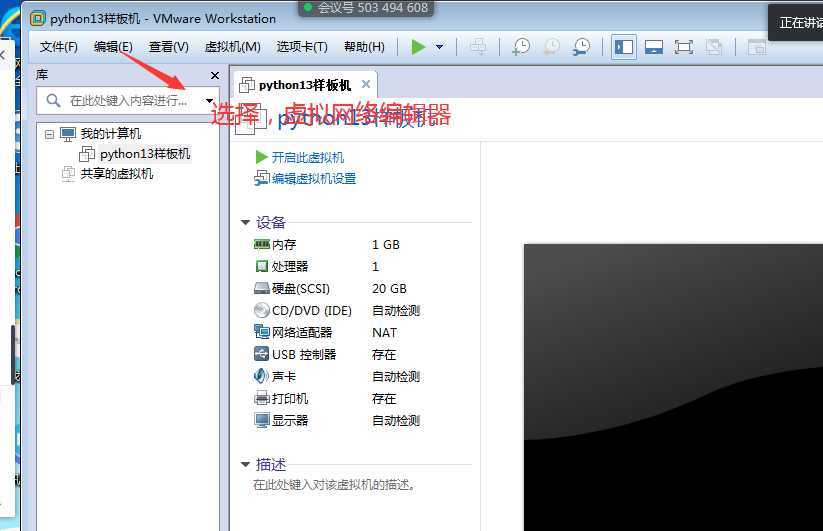This screenshot has width=823, height=531.
Task: Click the printer icon
Action: [x=261, y=398]
